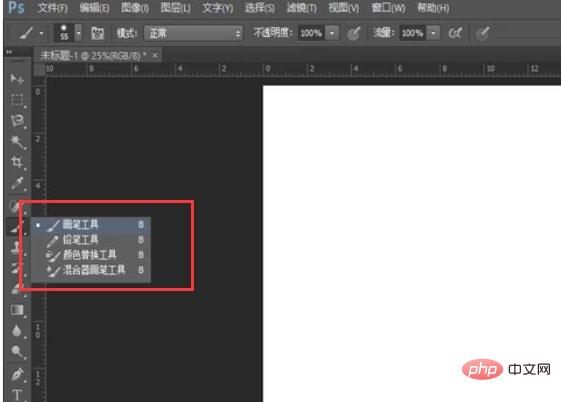Select the Crop tool
This screenshot has width=561, height=402.
coord(17,162)
